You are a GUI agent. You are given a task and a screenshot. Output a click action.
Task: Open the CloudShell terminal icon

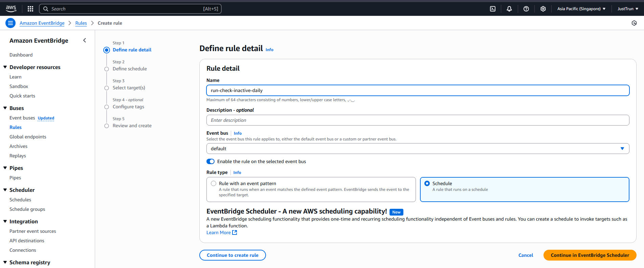[493, 9]
